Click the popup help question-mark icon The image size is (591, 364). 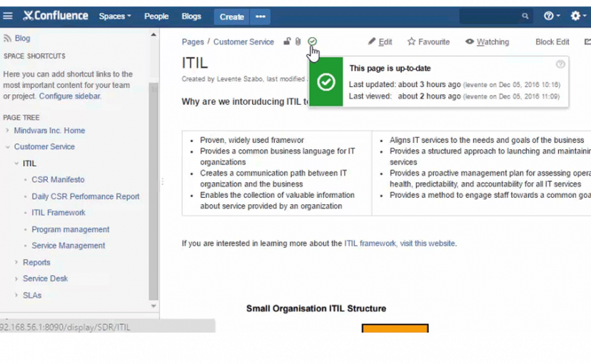pyautogui.click(x=560, y=64)
